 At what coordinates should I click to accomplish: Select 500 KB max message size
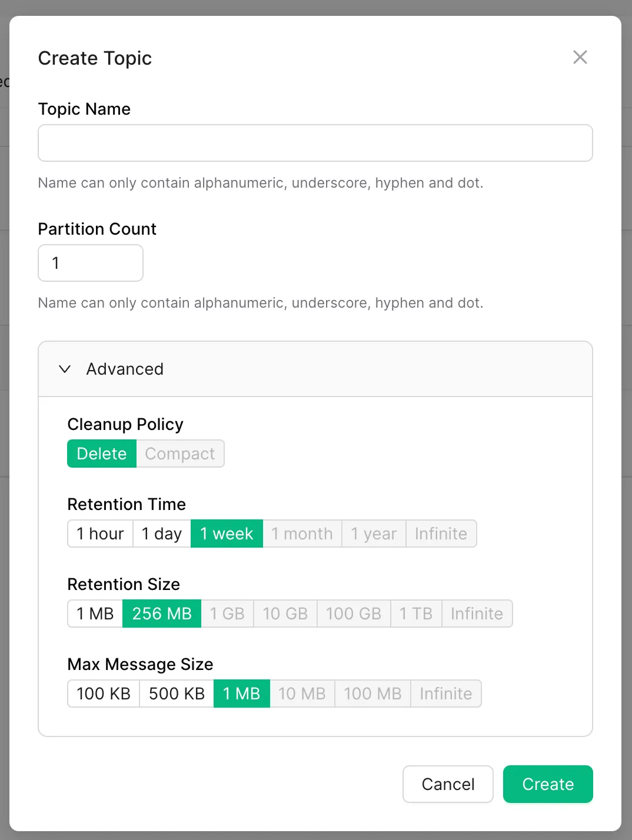(x=177, y=694)
